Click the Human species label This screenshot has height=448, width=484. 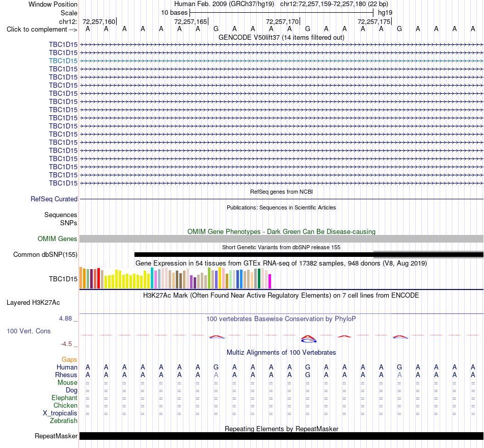tap(67, 367)
